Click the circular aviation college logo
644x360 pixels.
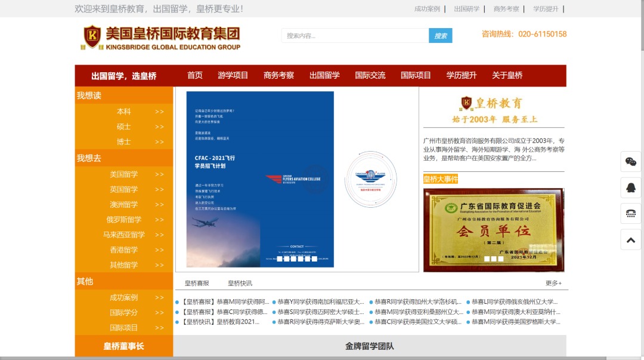(x=370, y=179)
